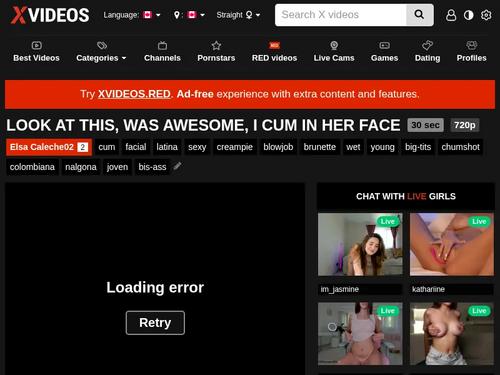Click the Retry button
Screen dimensions: 500x375
point(155,323)
